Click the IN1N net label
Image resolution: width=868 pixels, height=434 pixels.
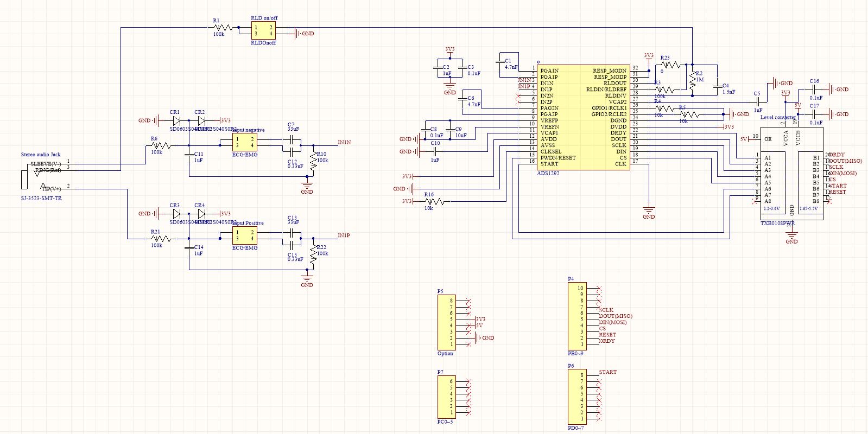344,142
